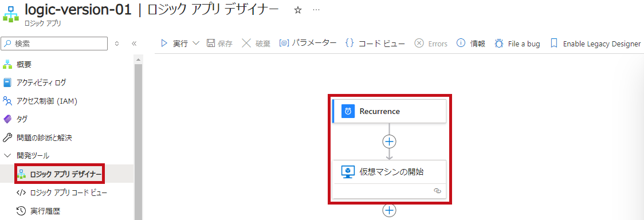644x220 pixels.
Task: Run the workflow with the 実行 button
Action: pos(175,44)
